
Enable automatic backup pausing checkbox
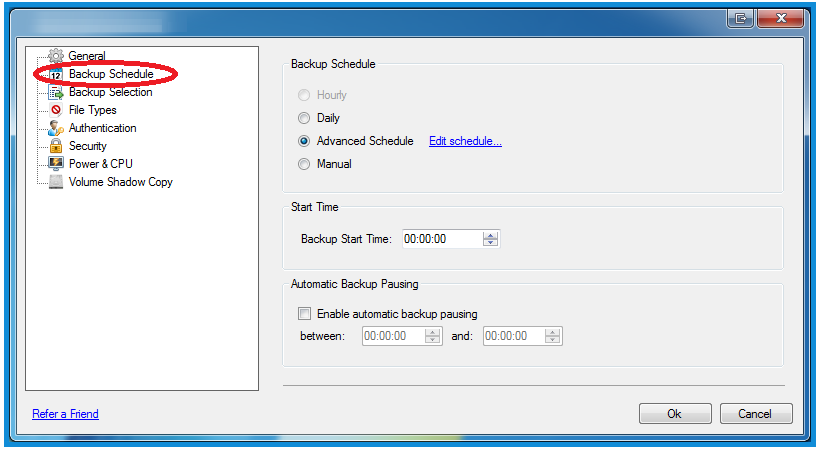pos(304,314)
